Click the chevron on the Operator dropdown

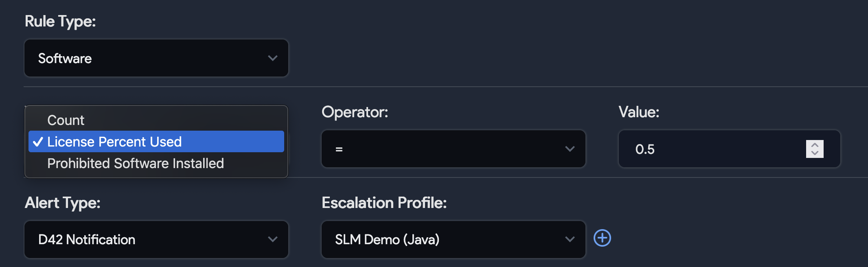tap(570, 149)
